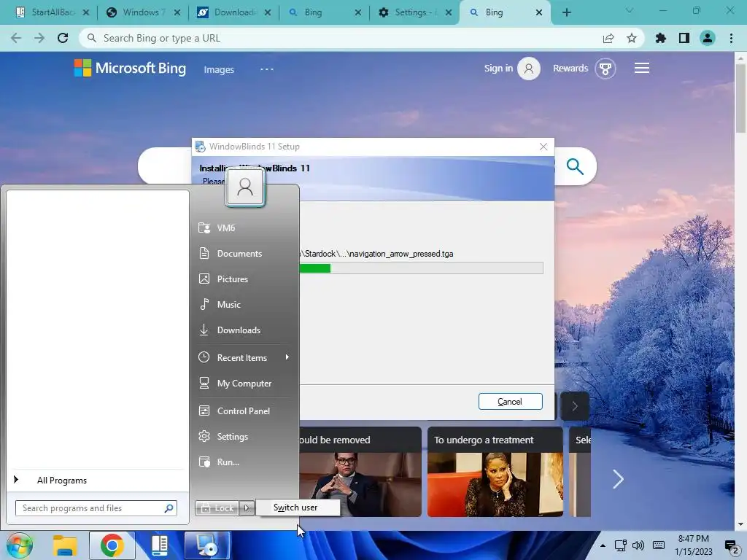Click the Bing Sign in avatar

[529, 69]
